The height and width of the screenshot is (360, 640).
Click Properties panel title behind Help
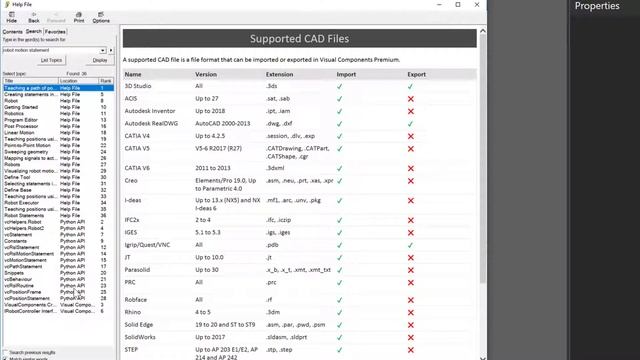pos(597,6)
